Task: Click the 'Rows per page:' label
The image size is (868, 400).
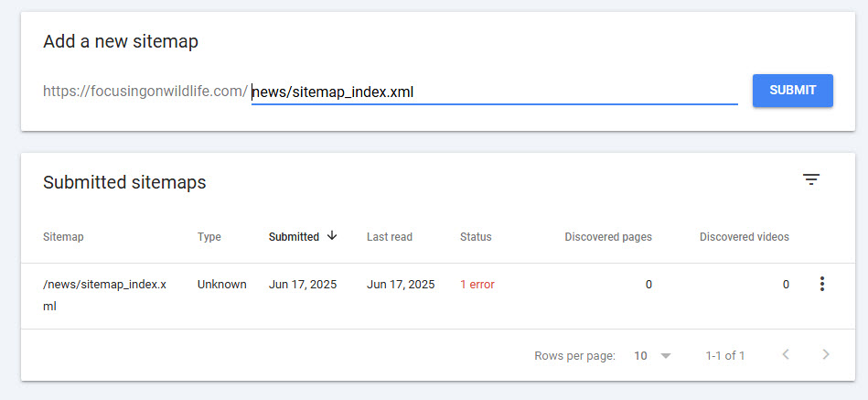Action: [574, 356]
